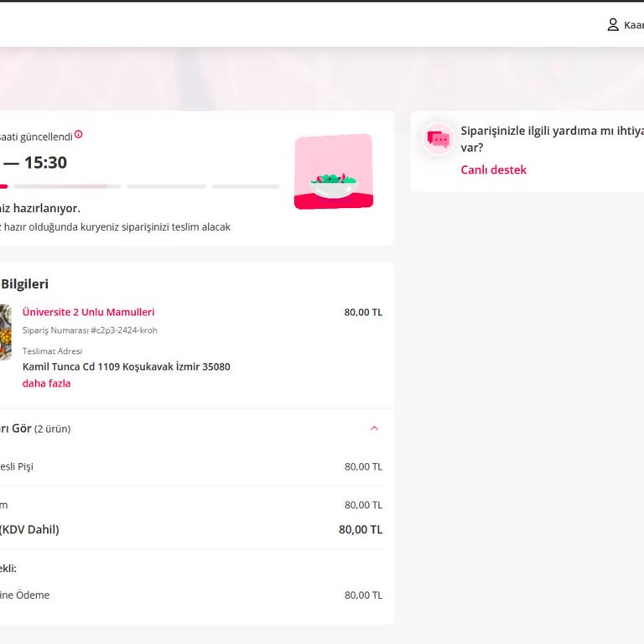Screen dimensions: 644x644
Task: Expand address with 'daha fazla' link
Action: tap(46, 383)
